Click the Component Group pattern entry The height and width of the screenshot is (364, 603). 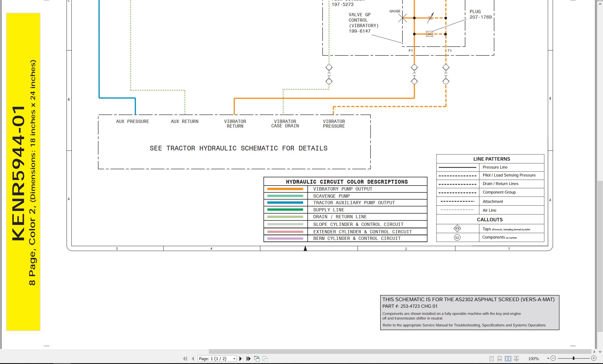(x=499, y=192)
